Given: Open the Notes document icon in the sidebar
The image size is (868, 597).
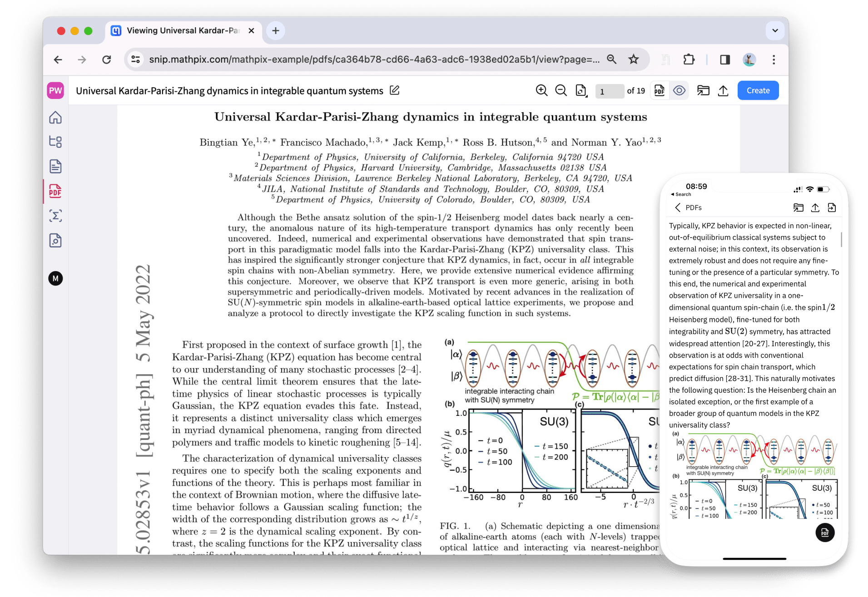Looking at the screenshot, I should tap(55, 166).
